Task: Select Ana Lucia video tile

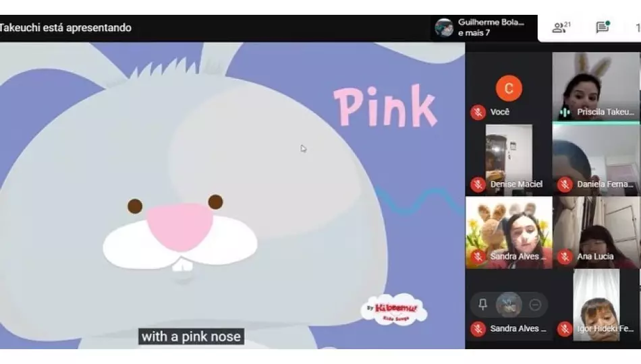Action: click(x=596, y=233)
